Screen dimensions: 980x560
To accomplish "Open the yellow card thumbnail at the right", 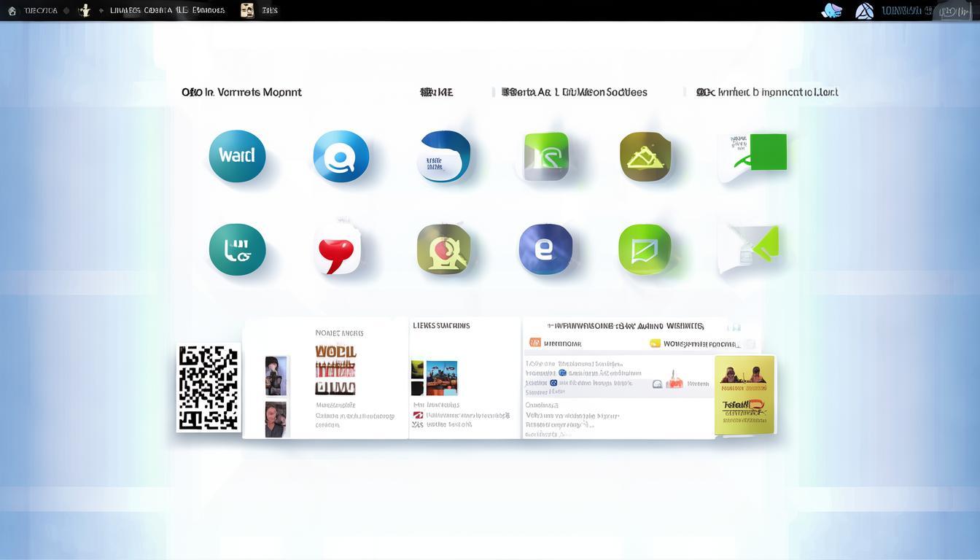I will point(744,394).
